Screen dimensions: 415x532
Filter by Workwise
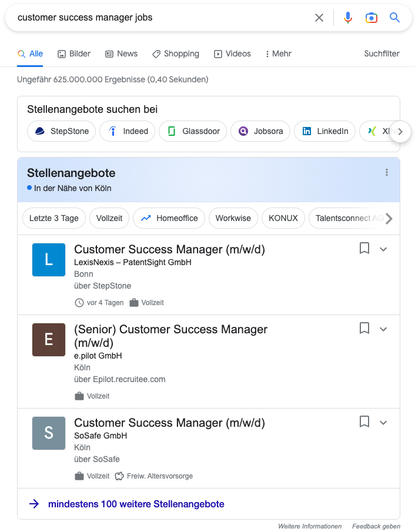[x=233, y=218]
